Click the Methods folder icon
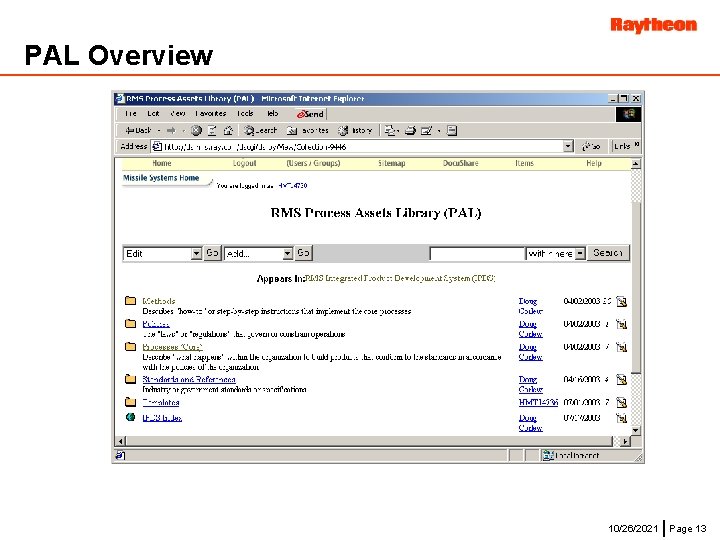 pos(130,301)
